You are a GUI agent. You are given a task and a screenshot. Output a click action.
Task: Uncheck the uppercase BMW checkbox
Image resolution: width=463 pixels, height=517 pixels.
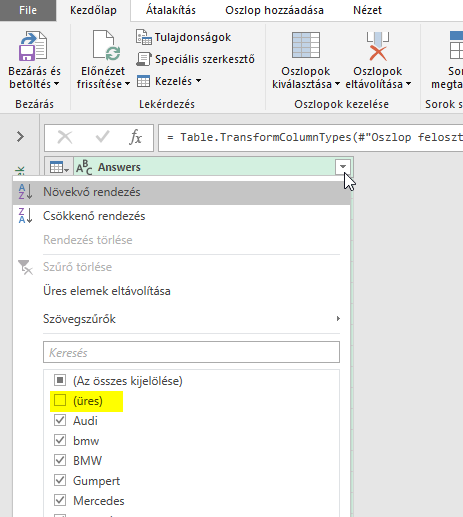pyautogui.click(x=60, y=460)
